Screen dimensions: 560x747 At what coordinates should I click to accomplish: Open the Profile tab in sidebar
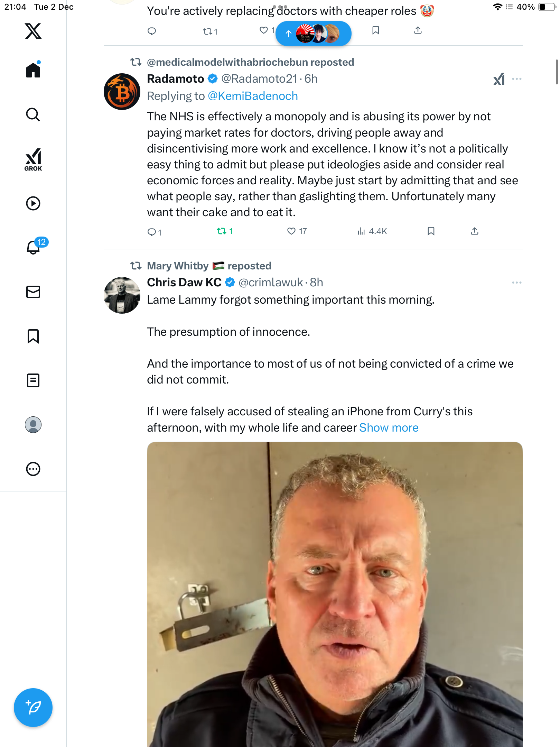(x=33, y=425)
